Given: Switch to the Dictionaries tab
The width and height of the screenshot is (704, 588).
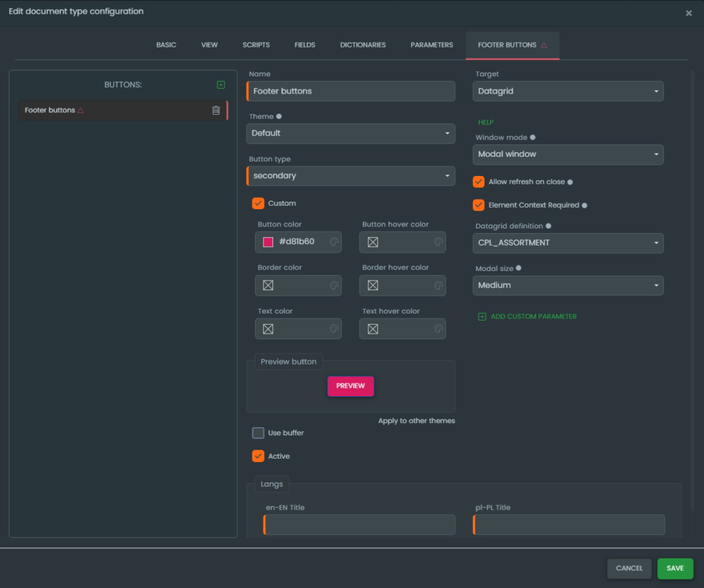Looking at the screenshot, I should point(363,45).
